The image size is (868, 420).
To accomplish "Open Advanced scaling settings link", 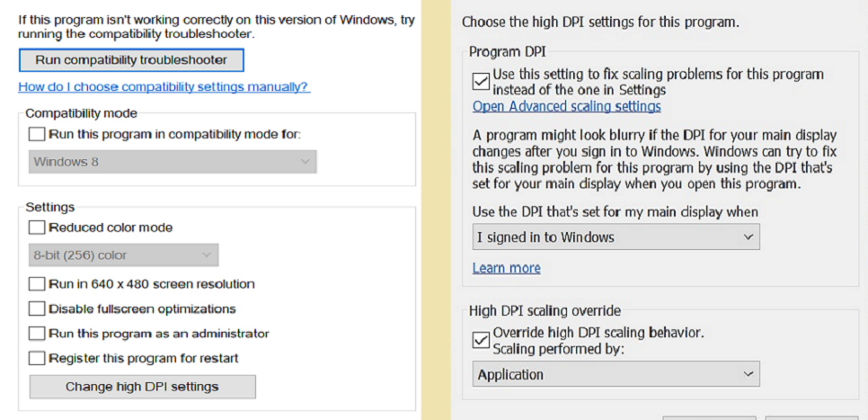I will 566,106.
